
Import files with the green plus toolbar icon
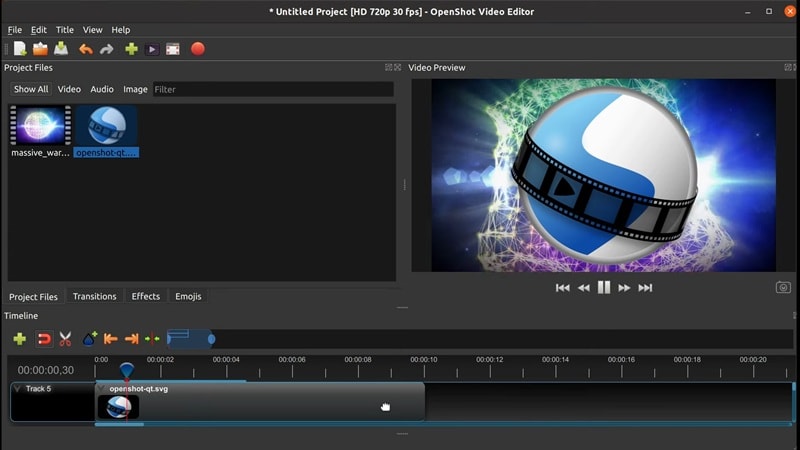131,49
